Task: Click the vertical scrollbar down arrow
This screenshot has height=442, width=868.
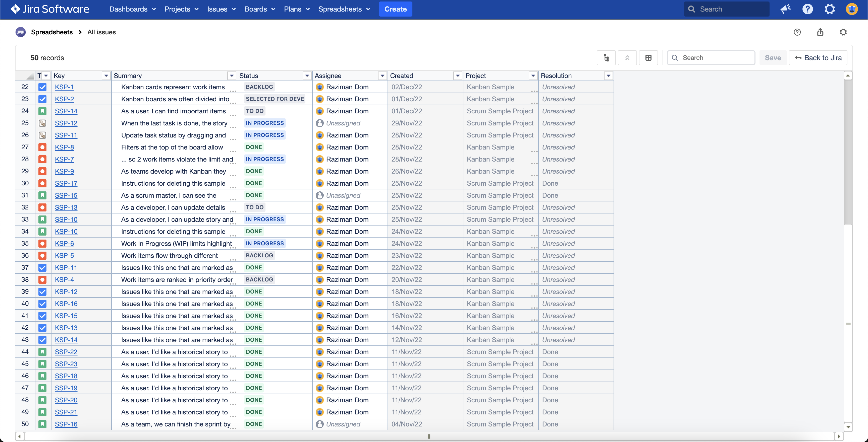Action: 848,427
